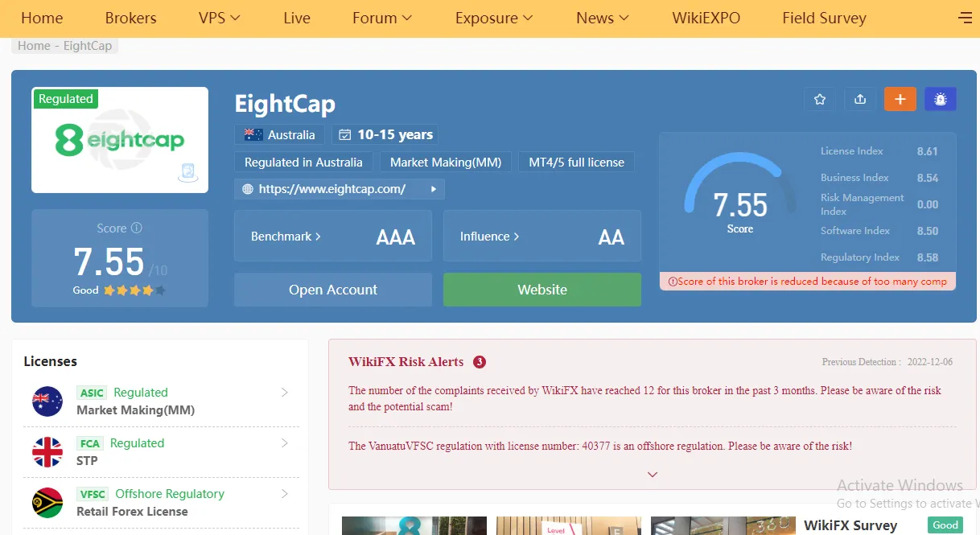Expand the News dropdown menu
This screenshot has height=535, width=980.
click(603, 18)
